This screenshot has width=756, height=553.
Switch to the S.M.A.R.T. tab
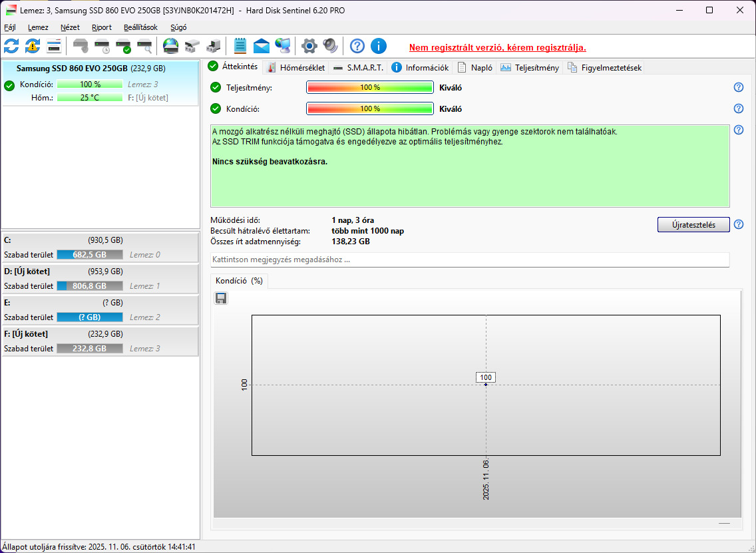pos(359,67)
